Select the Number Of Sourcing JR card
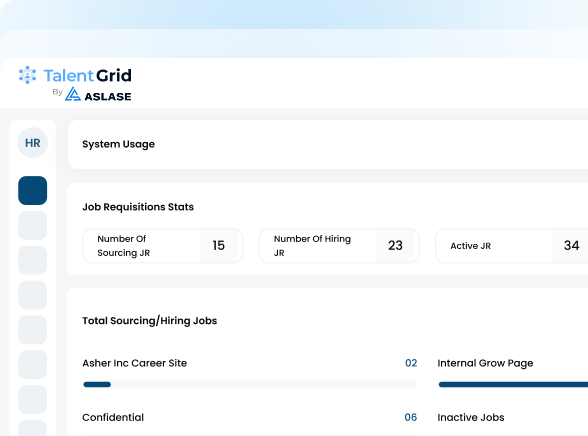This screenshot has height=436, width=588. (163, 246)
